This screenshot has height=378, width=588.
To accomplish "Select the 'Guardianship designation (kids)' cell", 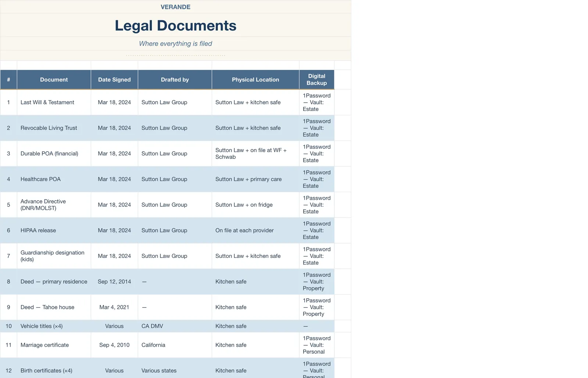I will pos(54,256).
